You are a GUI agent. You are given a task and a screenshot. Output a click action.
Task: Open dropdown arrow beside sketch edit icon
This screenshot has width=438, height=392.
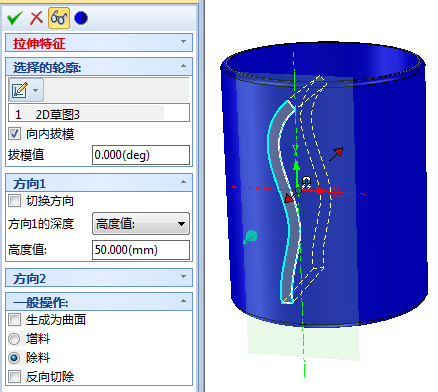pyautogui.click(x=36, y=90)
